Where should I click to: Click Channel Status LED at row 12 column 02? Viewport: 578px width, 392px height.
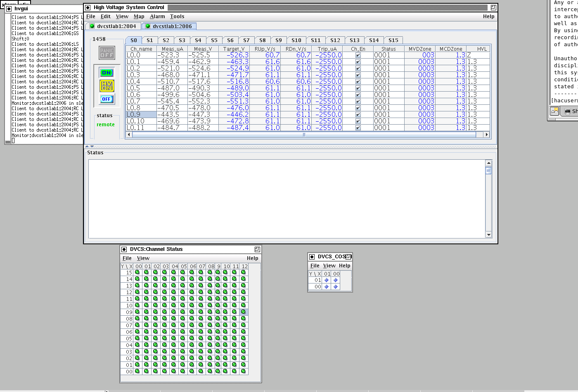pos(156,292)
